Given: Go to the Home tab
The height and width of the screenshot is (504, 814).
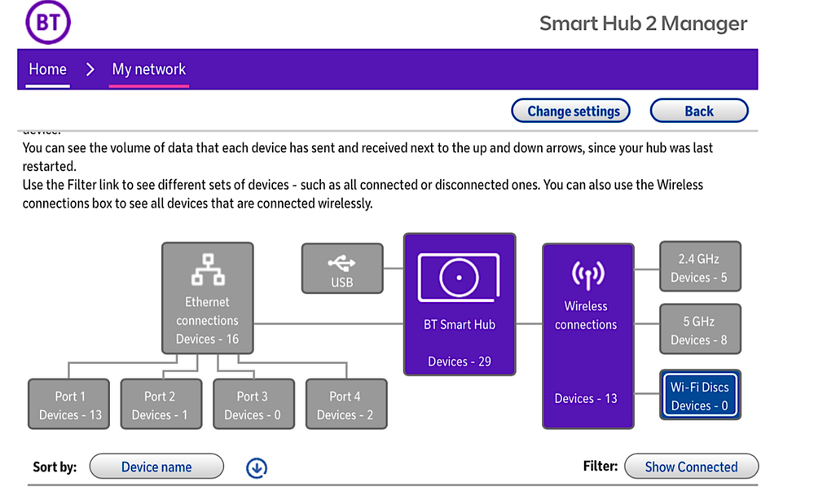Looking at the screenshot, I should (x=47, y=69).
